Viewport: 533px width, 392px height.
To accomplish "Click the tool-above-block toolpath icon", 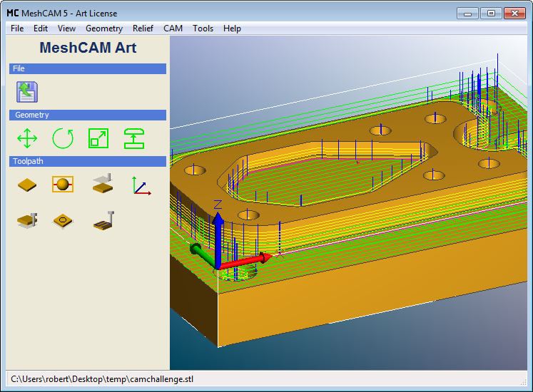I will (103, 184).
